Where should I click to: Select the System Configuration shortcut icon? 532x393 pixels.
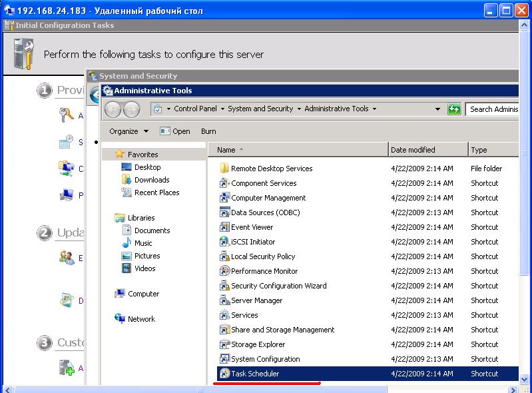tap(224, 359)
